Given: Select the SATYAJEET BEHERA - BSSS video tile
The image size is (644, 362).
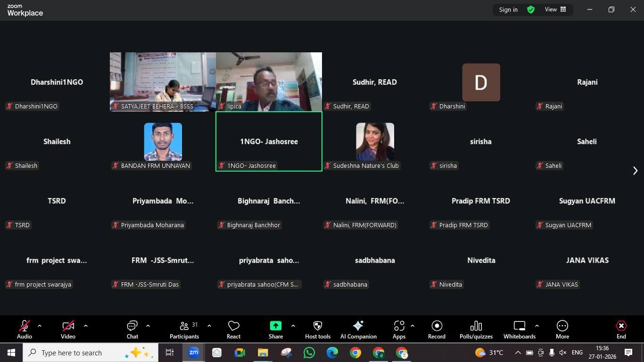Looking at the screenshot, I should point(163,82).
